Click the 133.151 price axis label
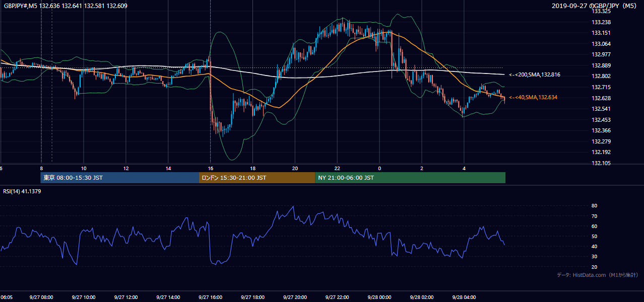The image size is (644, 302). [x=601, y=33]
